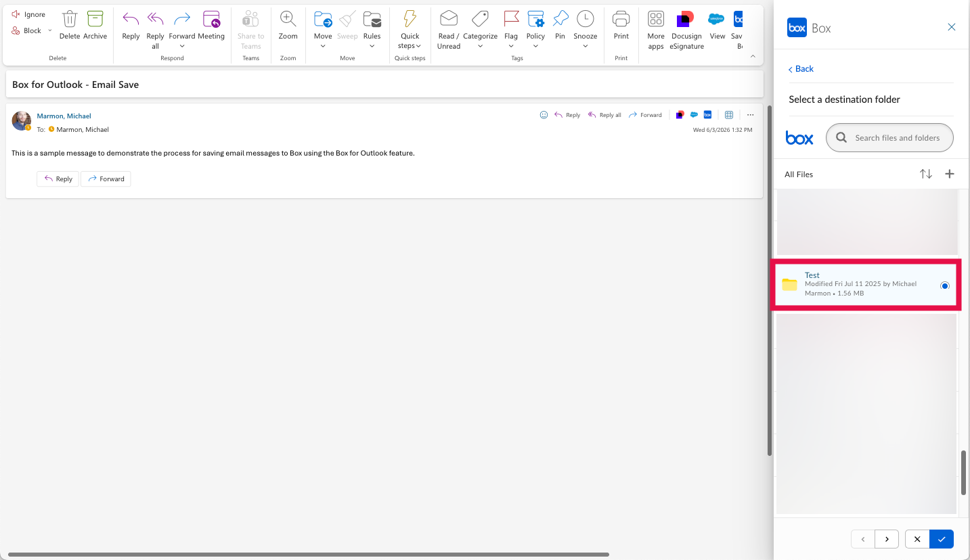Viewport: 970px width, 560px height.
Task: Open the Policy ribbon button
Action: [535, 24]
